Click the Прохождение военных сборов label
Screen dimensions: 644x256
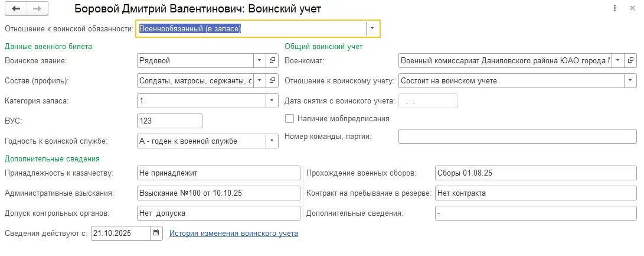tap(361, 173)
